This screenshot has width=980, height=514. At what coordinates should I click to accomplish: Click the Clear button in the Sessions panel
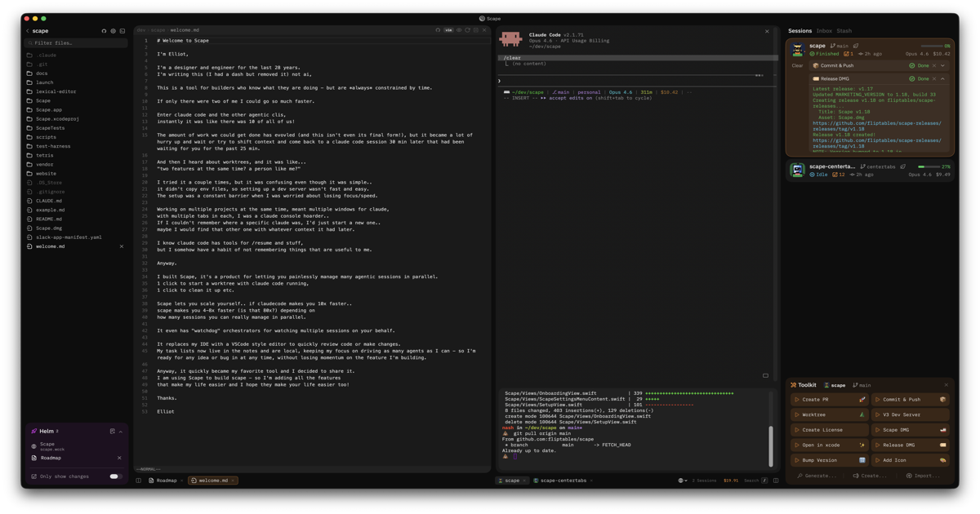(x=796, y=65)
